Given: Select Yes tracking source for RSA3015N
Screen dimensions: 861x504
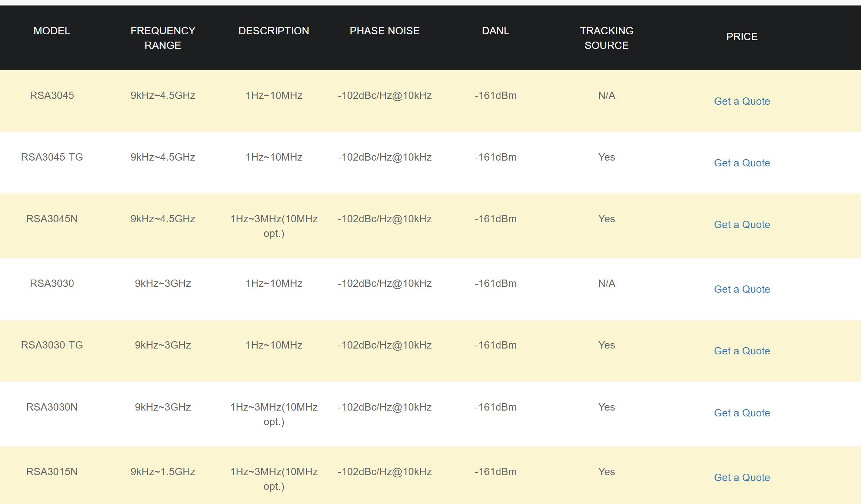Looking at the screenshot, I should (x=607, y=472).
